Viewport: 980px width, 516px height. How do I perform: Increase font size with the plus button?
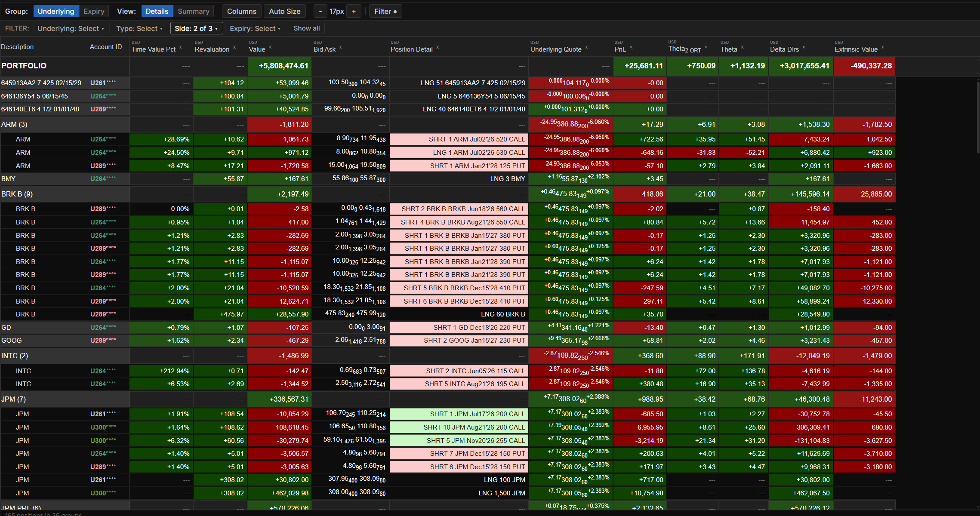354,12
